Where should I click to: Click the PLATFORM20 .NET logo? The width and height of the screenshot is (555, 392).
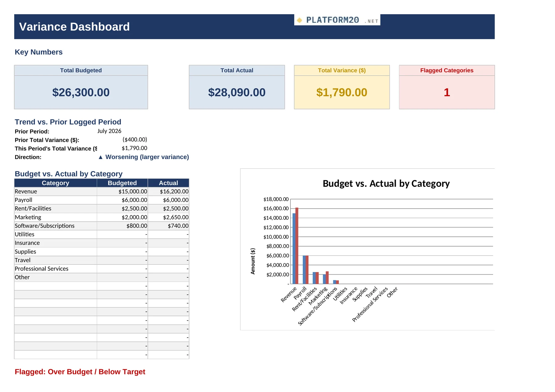pos(337,20)
